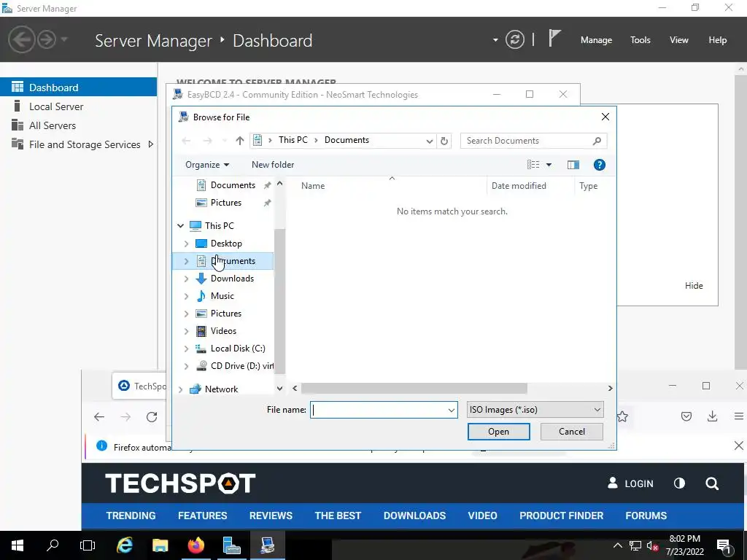The height and width of the screenshot is (560, 747).
Task: Expand File and Storage Services arrow
Action: (150, 144)
